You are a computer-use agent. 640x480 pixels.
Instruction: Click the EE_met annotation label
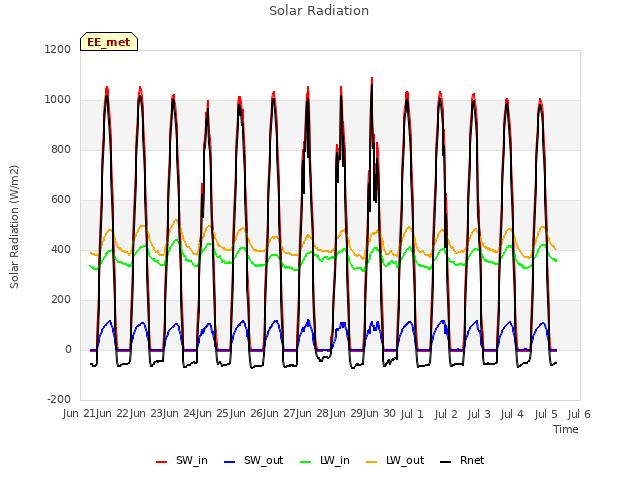[x=109, y=42]
